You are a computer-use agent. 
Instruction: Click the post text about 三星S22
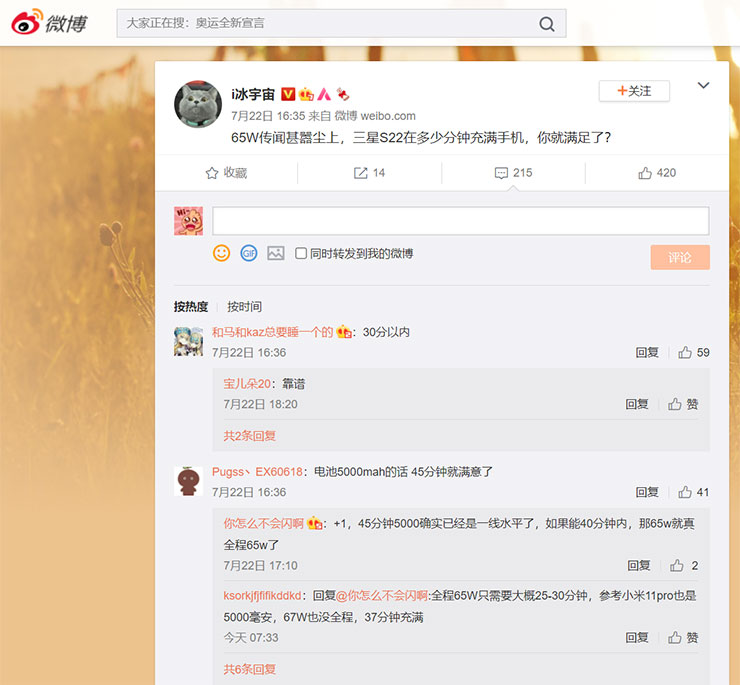[x=421, y=138]
